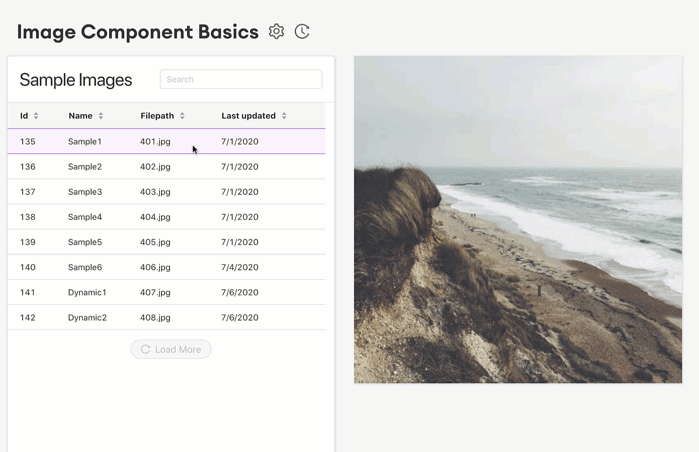Select the Dynamic1 name cell

point(87,292)
